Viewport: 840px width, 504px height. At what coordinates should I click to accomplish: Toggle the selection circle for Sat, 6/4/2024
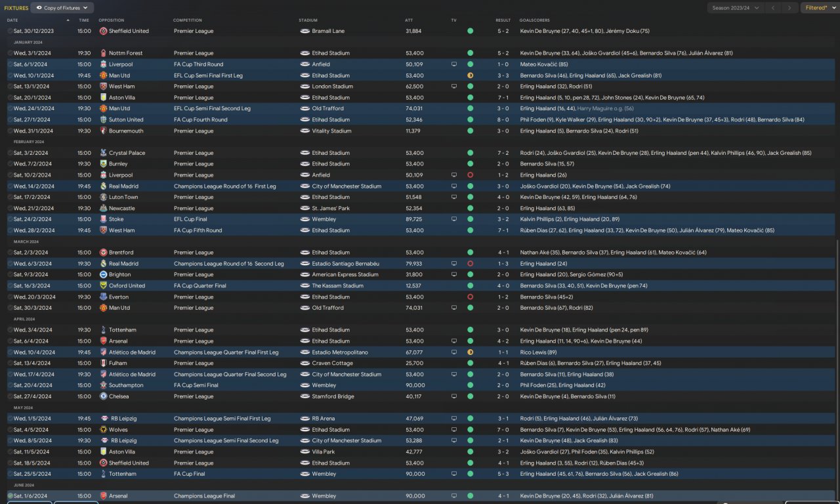point(10,341)
